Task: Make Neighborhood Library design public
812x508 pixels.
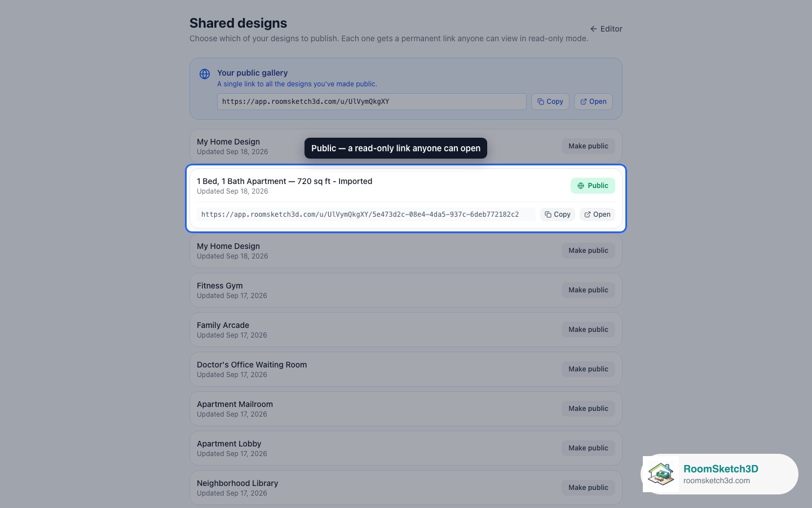Action: (588, 488)
